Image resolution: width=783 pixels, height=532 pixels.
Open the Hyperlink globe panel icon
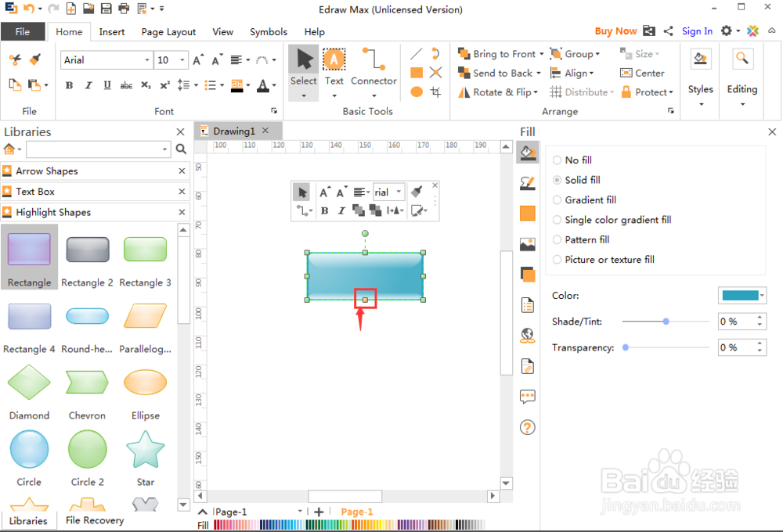(x=527, y=336)
